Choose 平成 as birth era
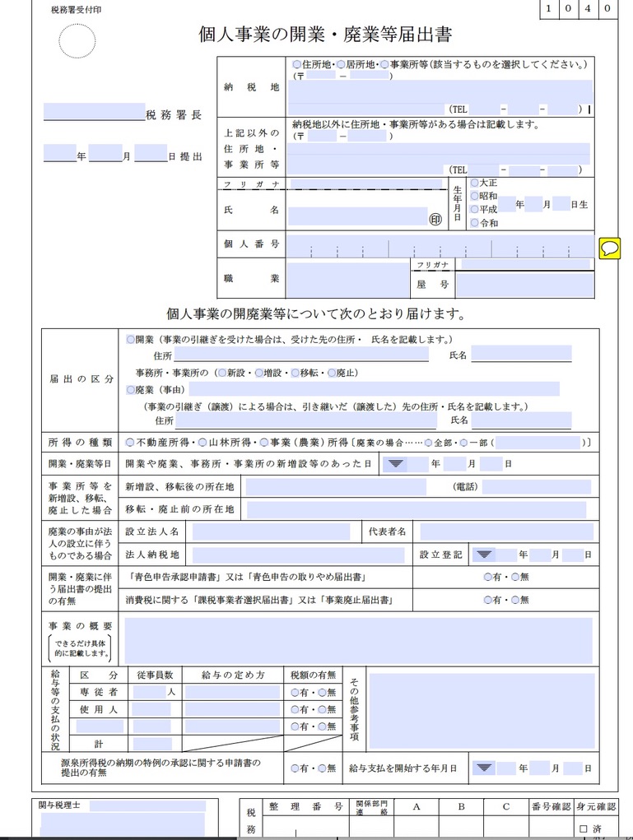633x840 pixels. coord(474,210)
